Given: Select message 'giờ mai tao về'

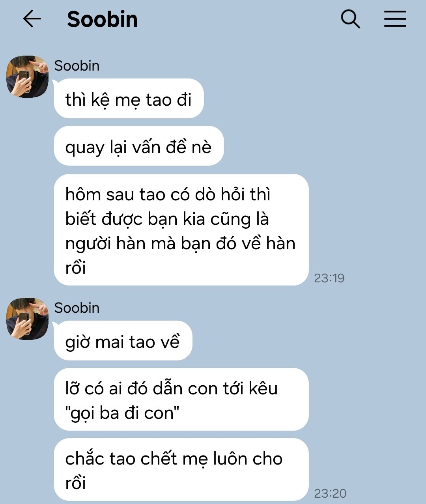Looking at the screenshot, I should pyautogui.click(x=123, y=341).
